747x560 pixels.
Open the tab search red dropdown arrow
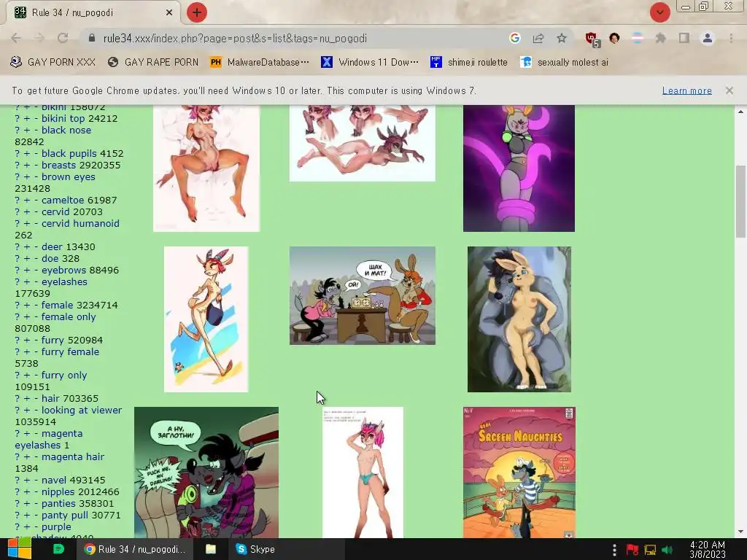click(x=659, y=12)
